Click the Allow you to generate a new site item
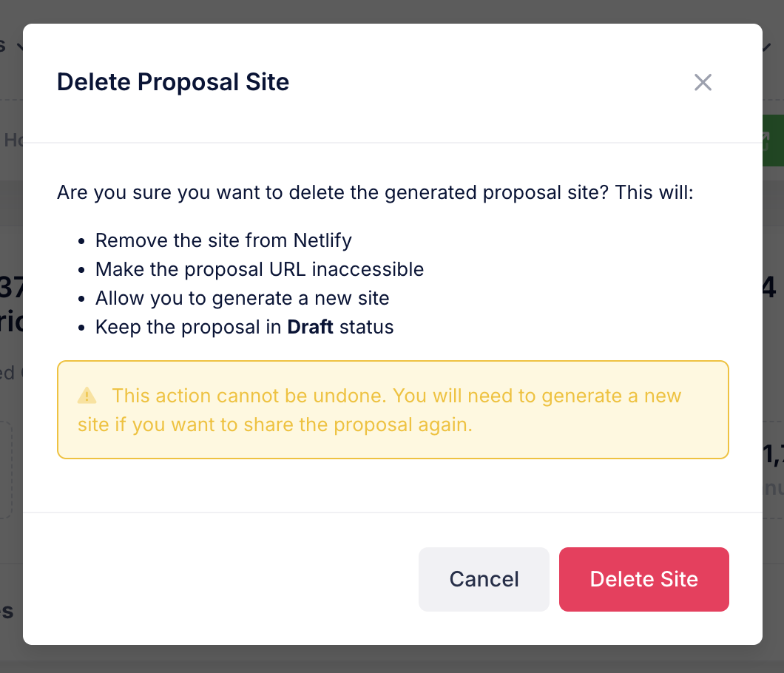The width and height of the screenshot is (784, 673). click(x=241, y=298)
